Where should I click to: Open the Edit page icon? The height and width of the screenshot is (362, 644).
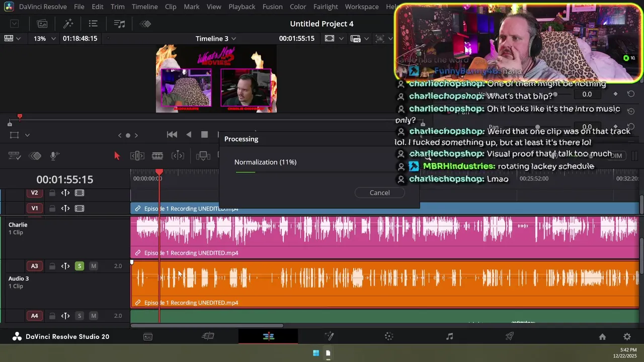[x=268, y=337]
